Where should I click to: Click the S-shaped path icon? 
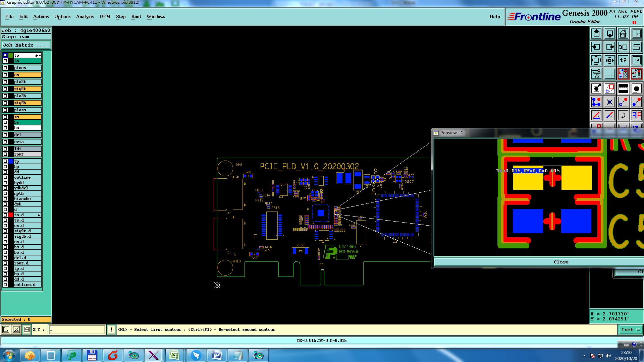(636, 47)
